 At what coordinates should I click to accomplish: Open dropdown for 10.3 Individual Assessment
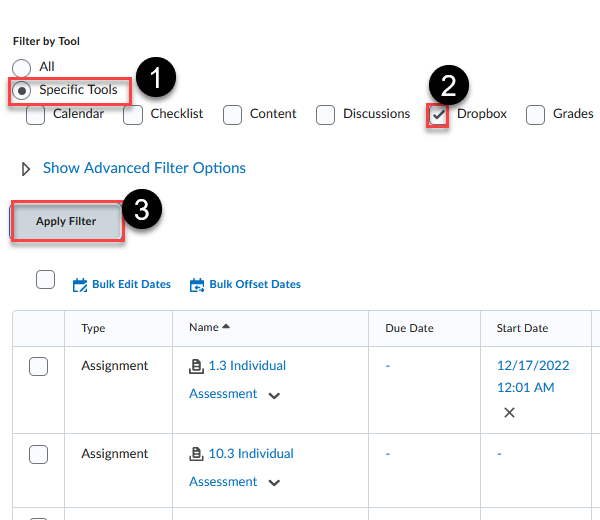(274, 483)
